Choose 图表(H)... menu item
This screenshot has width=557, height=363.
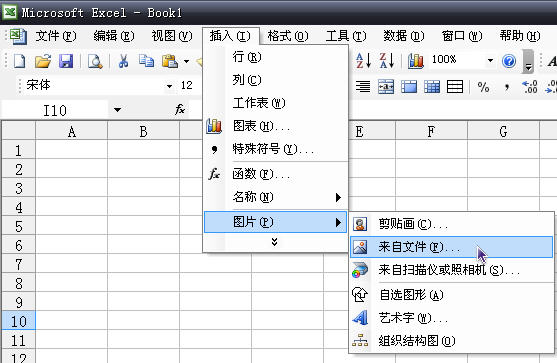(x=275, y=126)
